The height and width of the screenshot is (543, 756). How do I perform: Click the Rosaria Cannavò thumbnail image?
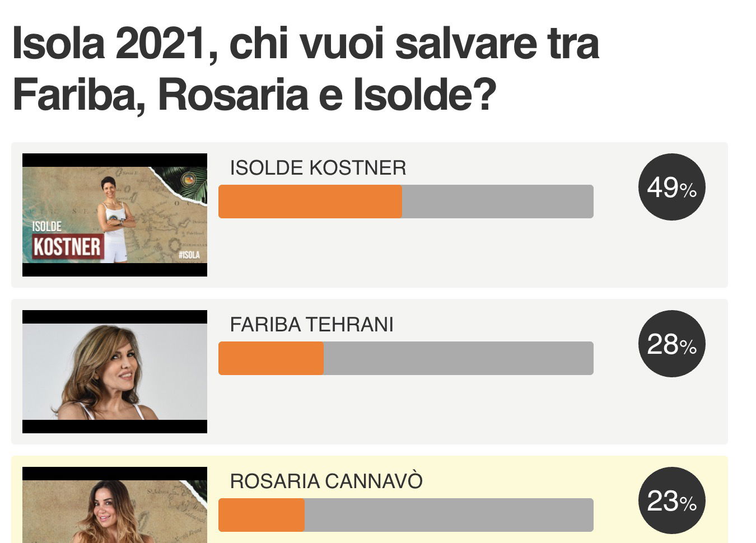pyautogui.click(x=115, y=505)
